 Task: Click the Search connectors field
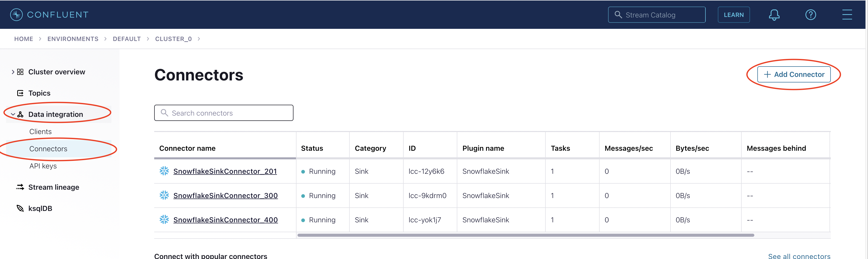(x=224, y=113)
